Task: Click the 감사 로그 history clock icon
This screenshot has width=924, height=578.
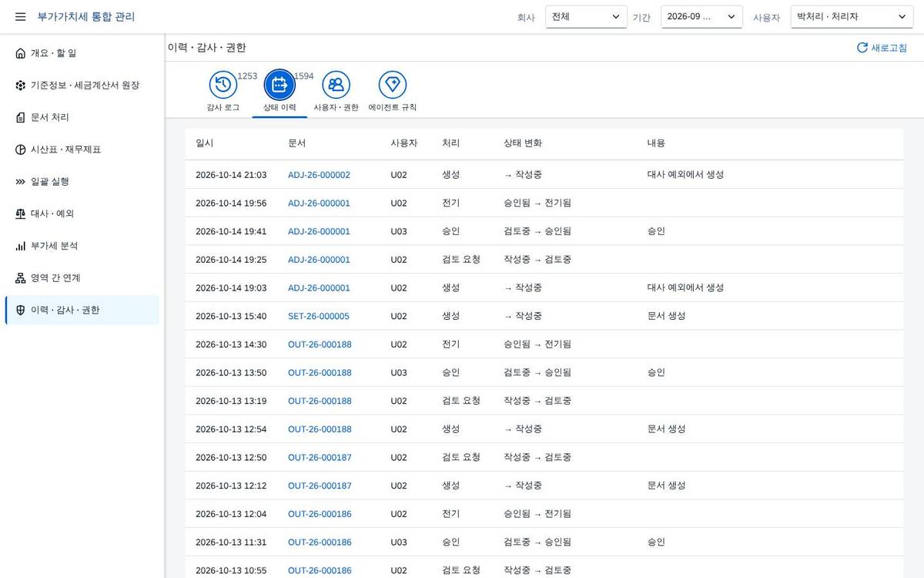Action: coord(223,85)
